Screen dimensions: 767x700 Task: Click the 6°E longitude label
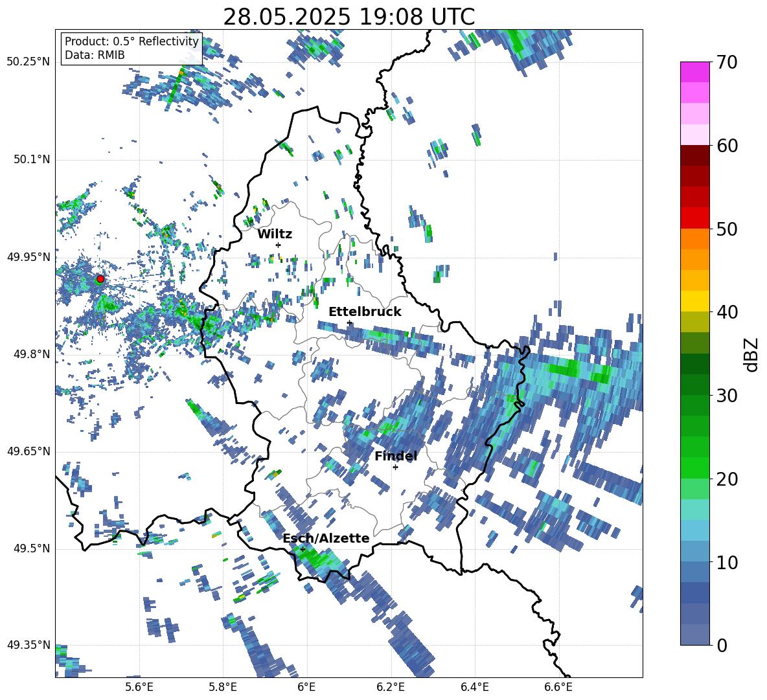click(x=306, y=687)
